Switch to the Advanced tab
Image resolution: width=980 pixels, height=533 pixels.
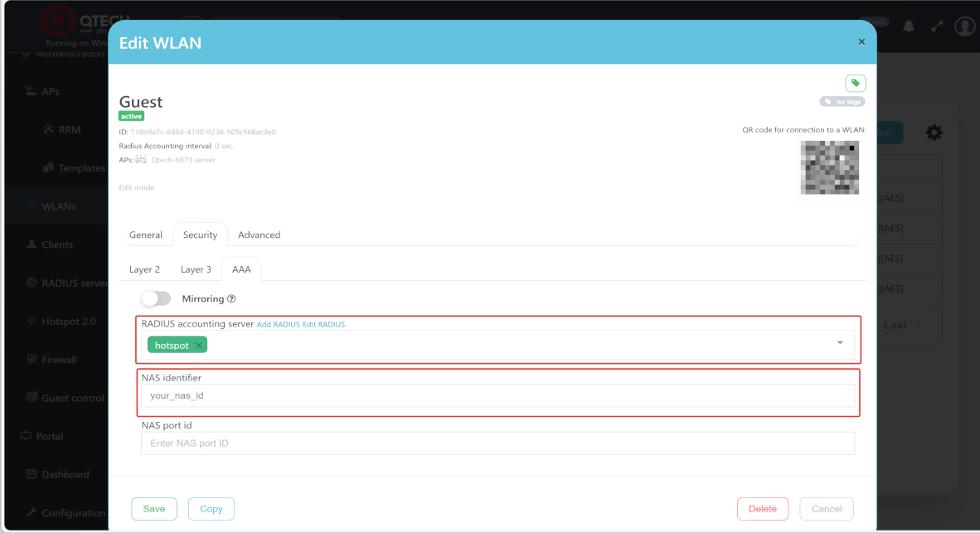[x=259, y=235]
